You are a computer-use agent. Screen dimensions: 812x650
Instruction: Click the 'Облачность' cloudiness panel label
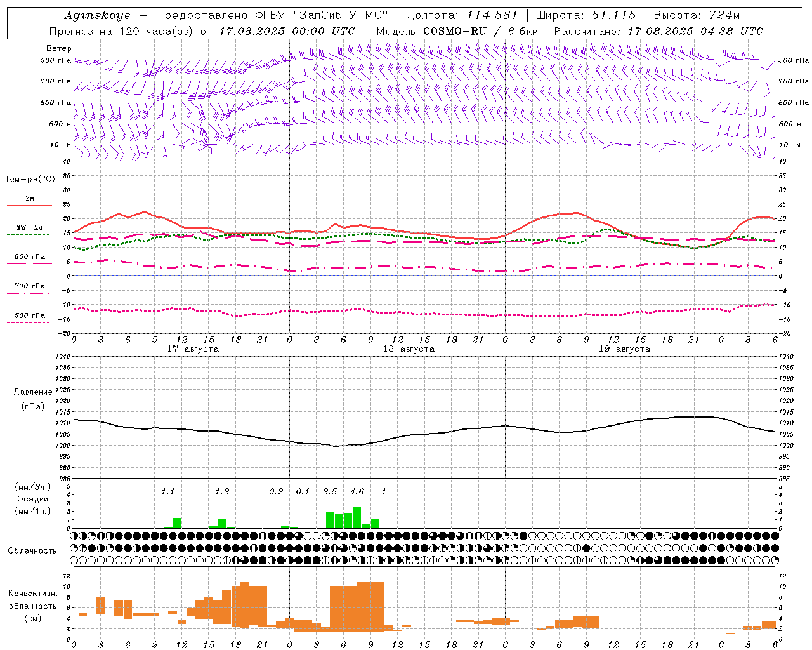(x=32, y=551)
